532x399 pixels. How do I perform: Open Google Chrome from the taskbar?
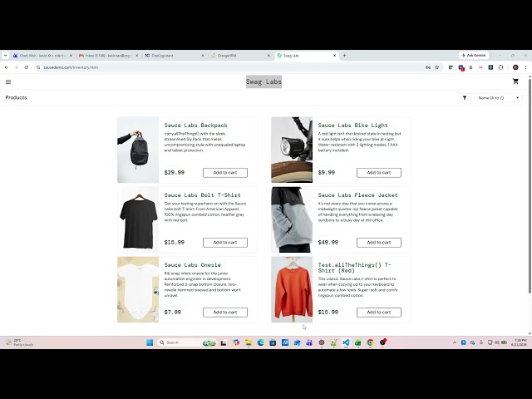pos(370,342)
